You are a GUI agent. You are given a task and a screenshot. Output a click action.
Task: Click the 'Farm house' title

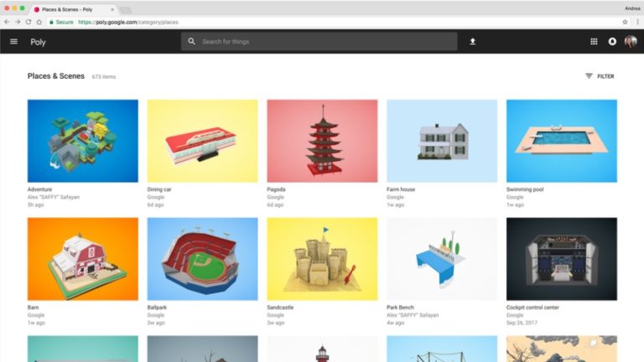401,189
